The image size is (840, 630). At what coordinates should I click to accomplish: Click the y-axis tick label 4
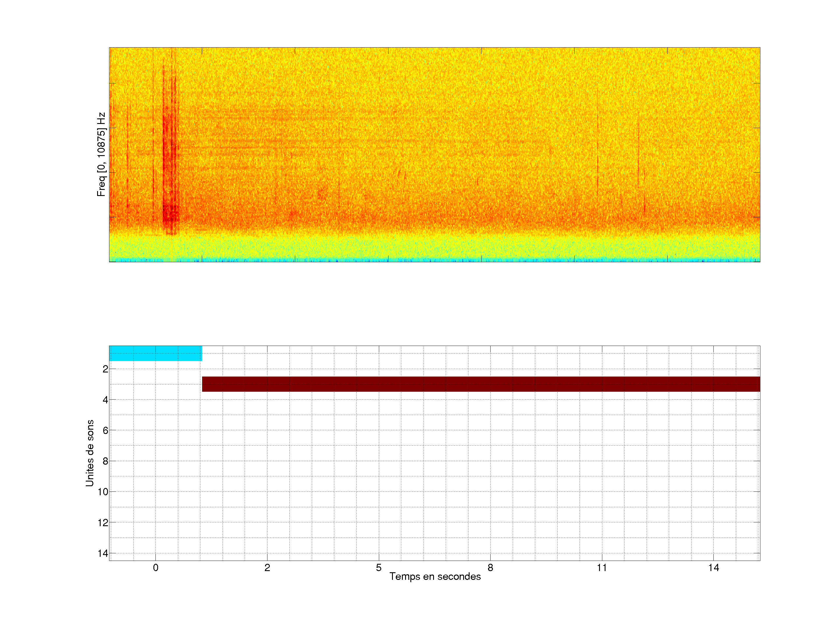pos(105,400)
